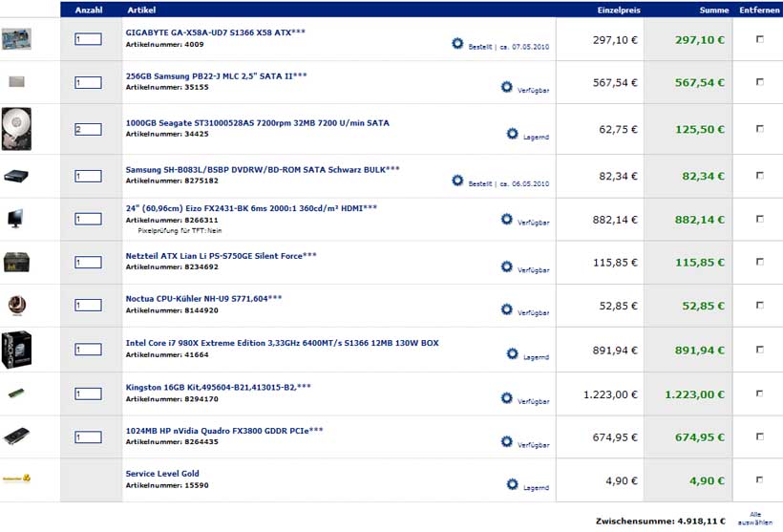Click availability gear icon for Samsung PB22-J SSD
The width and height of the screenshot is (783, 532).
click(x=506, y=87)
